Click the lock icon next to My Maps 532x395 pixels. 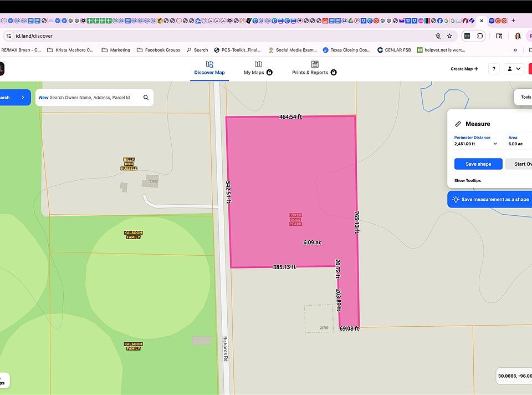coord(269,72)
